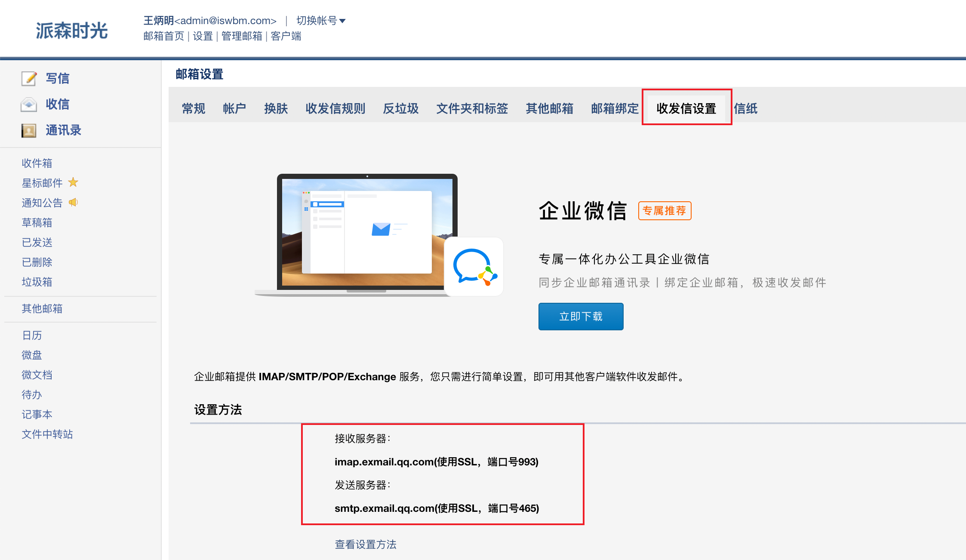Open the 收件箱 inbox folder

(x=37, y=163)
